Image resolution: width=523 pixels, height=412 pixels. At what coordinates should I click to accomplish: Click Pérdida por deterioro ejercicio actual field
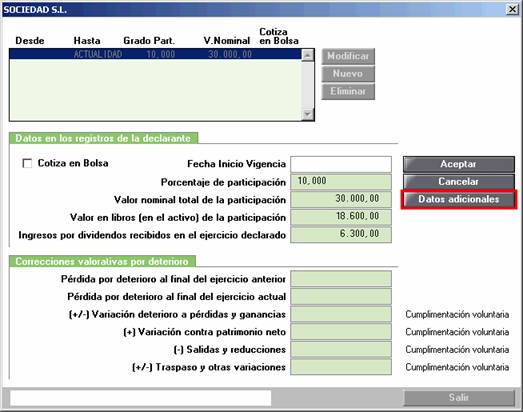pos(341,297)
